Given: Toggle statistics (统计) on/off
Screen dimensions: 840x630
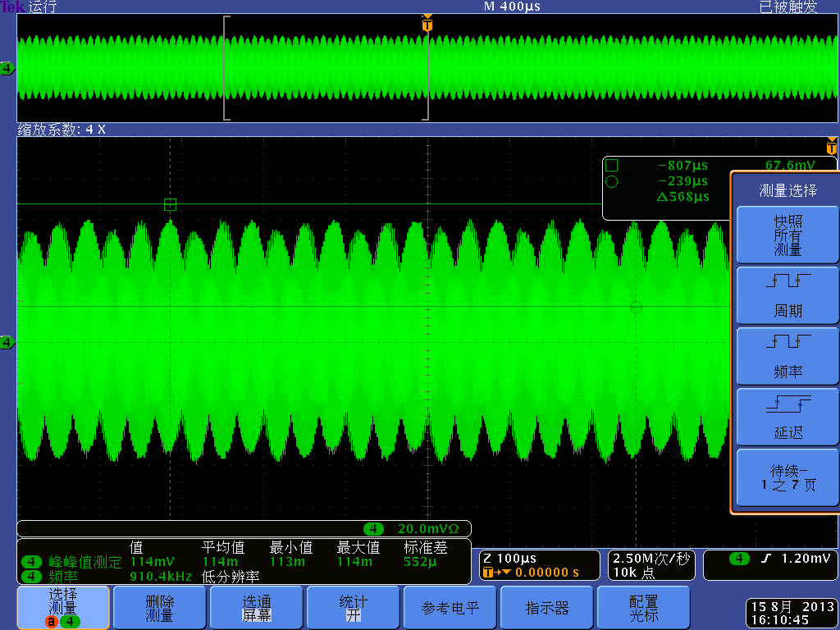Looking at the screenshot, I should [353, 608].
